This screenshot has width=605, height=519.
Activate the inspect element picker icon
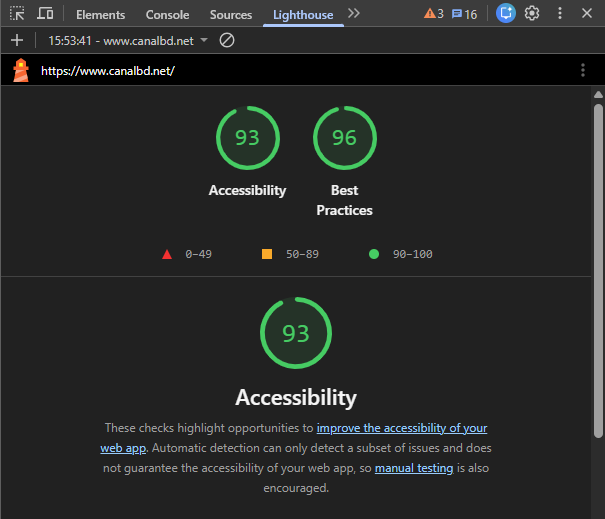(x=17, y=14)
